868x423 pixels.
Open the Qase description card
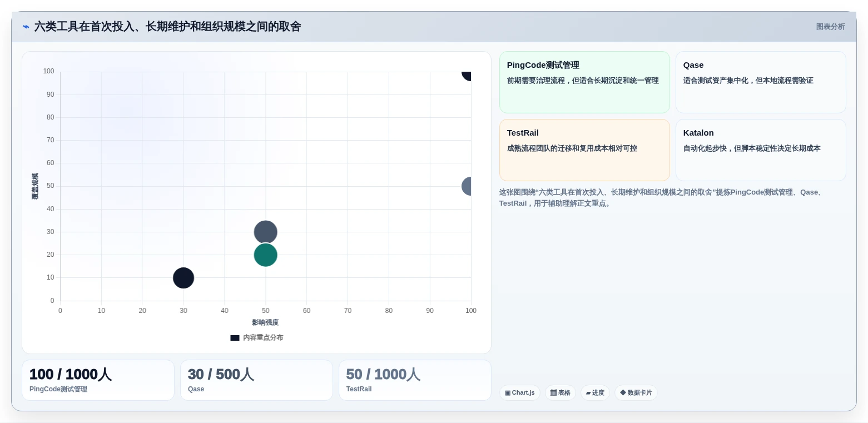tap(761, 82)
